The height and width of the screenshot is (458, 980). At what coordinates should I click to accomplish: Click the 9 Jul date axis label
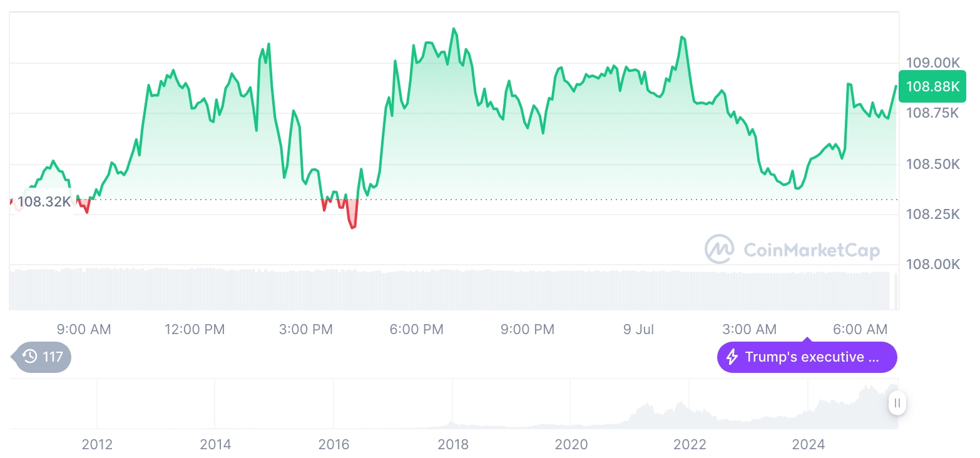tap(638, 330)
